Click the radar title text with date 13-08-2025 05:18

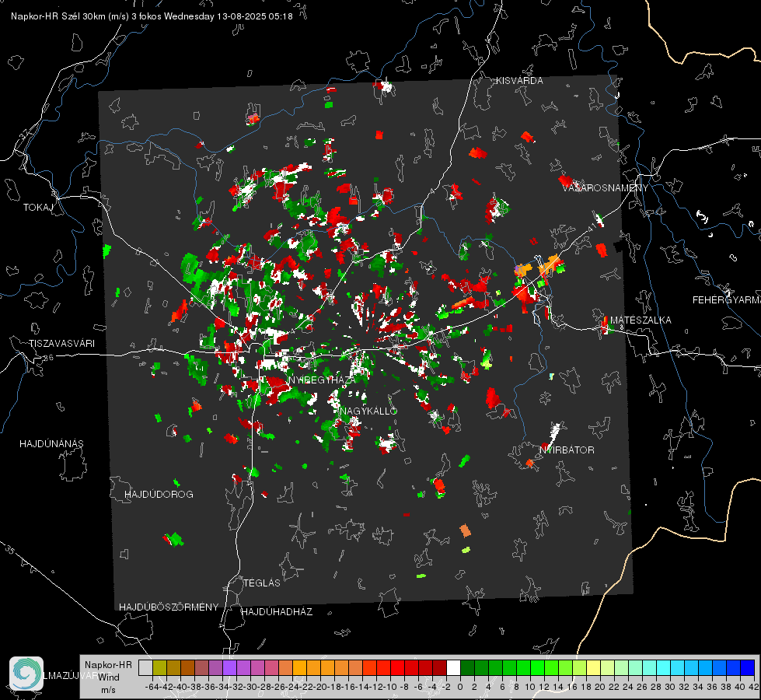click(152, 16)
